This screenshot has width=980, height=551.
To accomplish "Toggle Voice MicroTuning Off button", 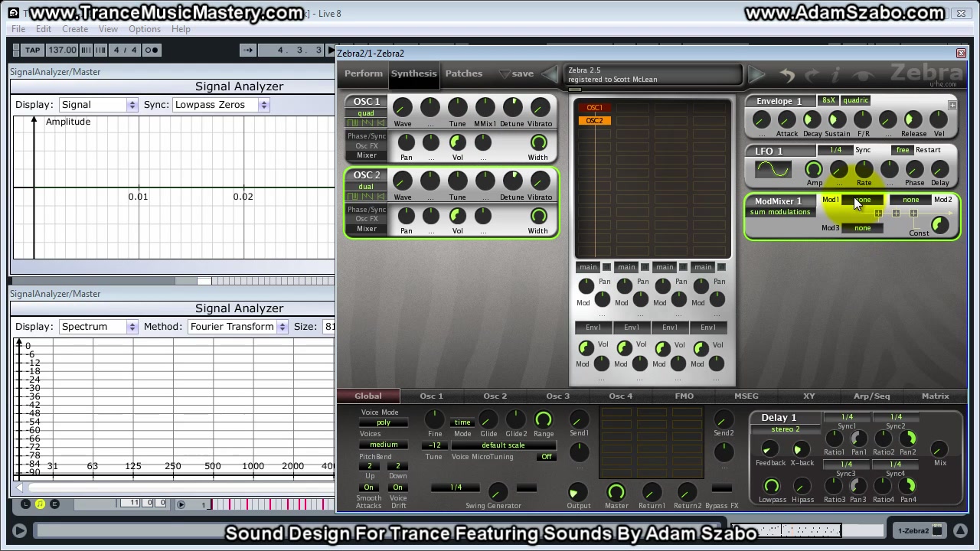I will [x=547, y=457].
